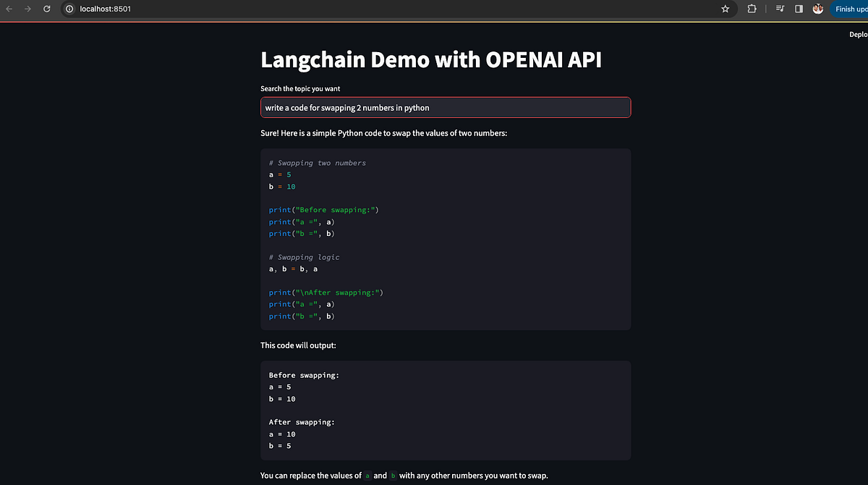Click the 'Langchain Demo with OPENAI API' heading
Screen dimensions: 868x485
430,59
